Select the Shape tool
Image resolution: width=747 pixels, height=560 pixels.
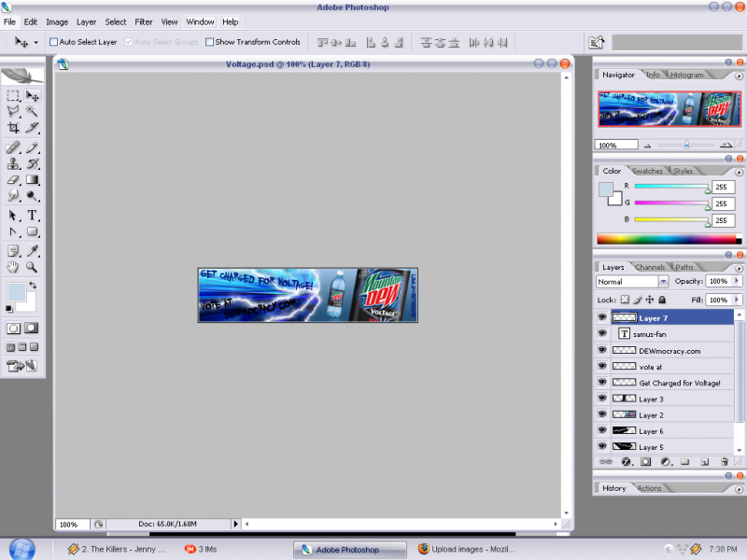tap(32, 231)
